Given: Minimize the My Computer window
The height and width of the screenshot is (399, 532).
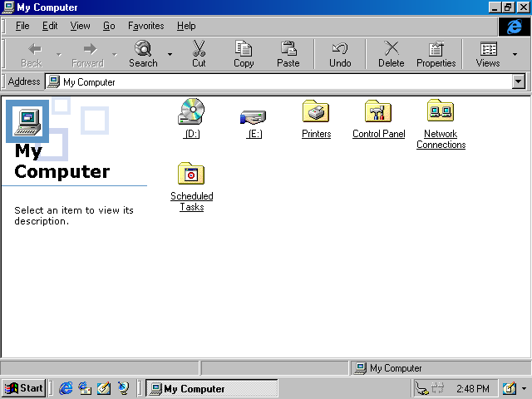Looking at the screenshot, I should click(x=495, y=7).
